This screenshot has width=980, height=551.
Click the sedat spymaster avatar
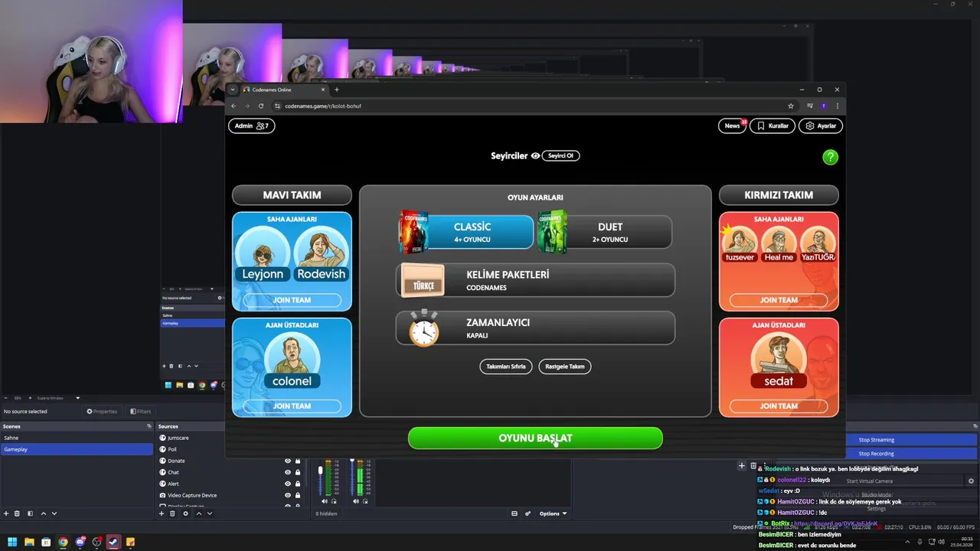[779, 358]
